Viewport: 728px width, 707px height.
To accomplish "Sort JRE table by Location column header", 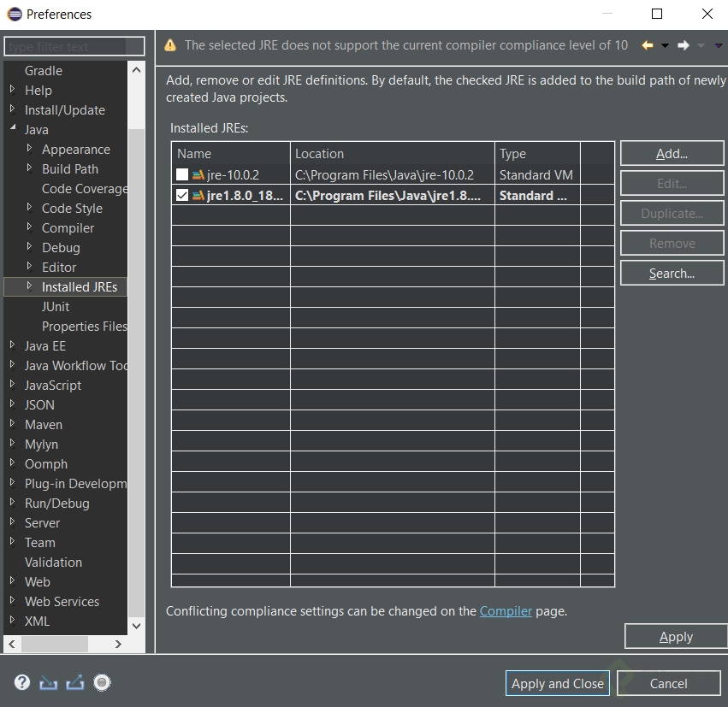I will [393, 154].
